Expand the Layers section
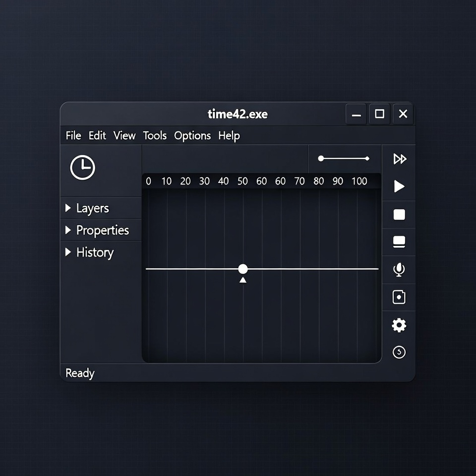This screenshot has height=476, width=476. 87,208
